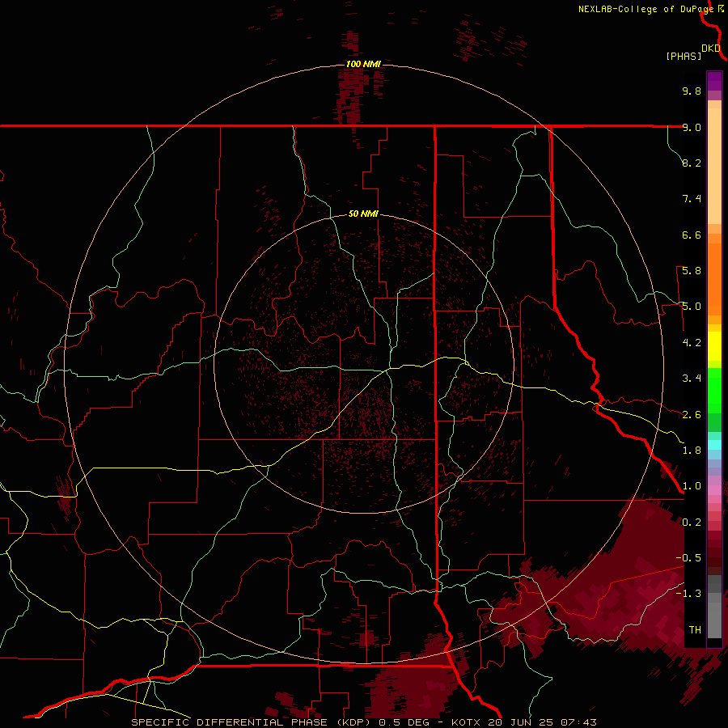Click the NEXLAB-College of DuPage credit text
The width and height of the screenshot is (728, 728).
click(645, 9)
